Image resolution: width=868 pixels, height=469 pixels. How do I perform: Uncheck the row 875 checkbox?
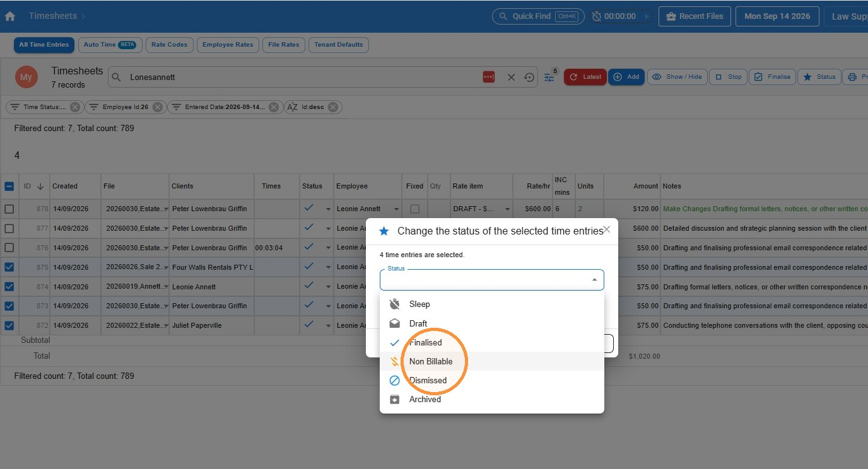coord(9,267)
